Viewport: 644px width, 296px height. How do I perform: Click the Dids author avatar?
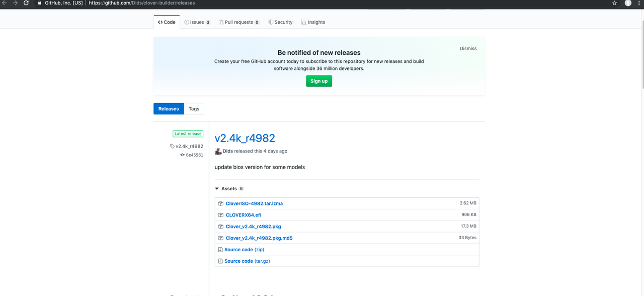coord(218,151)
